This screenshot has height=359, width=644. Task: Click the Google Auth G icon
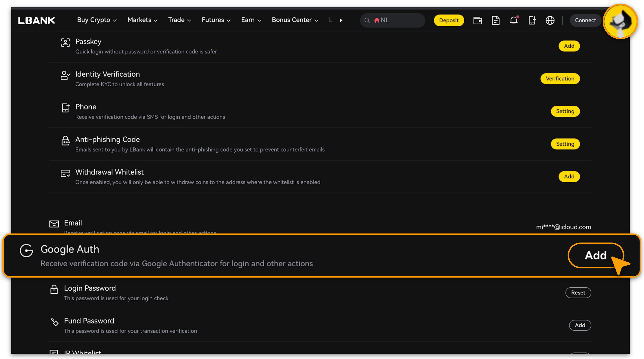coord(26,250)
